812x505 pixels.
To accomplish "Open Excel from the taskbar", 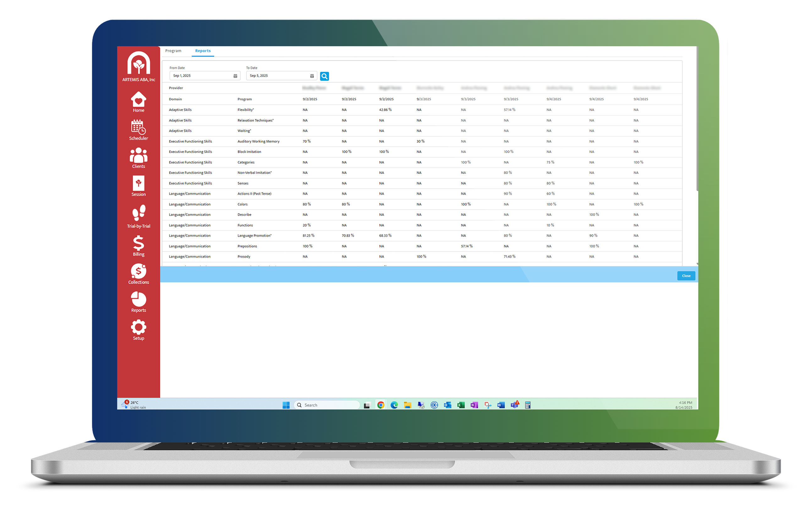I will coord(461,405).
